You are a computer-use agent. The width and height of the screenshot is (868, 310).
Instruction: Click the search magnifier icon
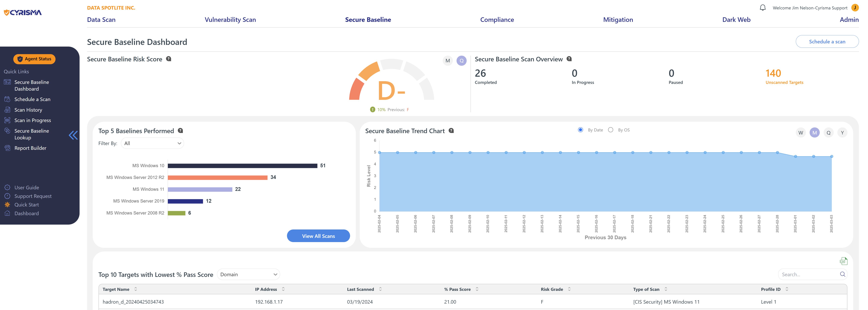click(x=842, y=274)
